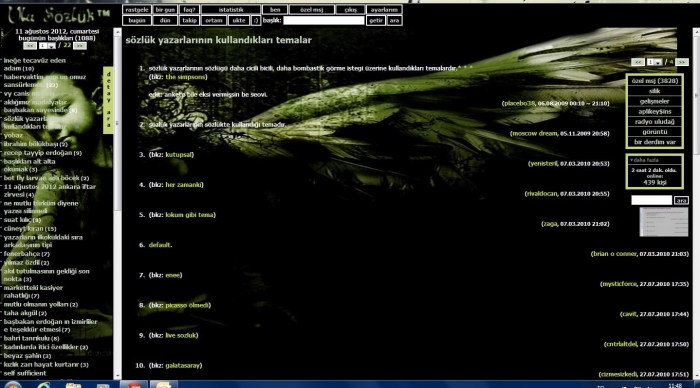Select the 'bugün' menu button

coord(137,21)
